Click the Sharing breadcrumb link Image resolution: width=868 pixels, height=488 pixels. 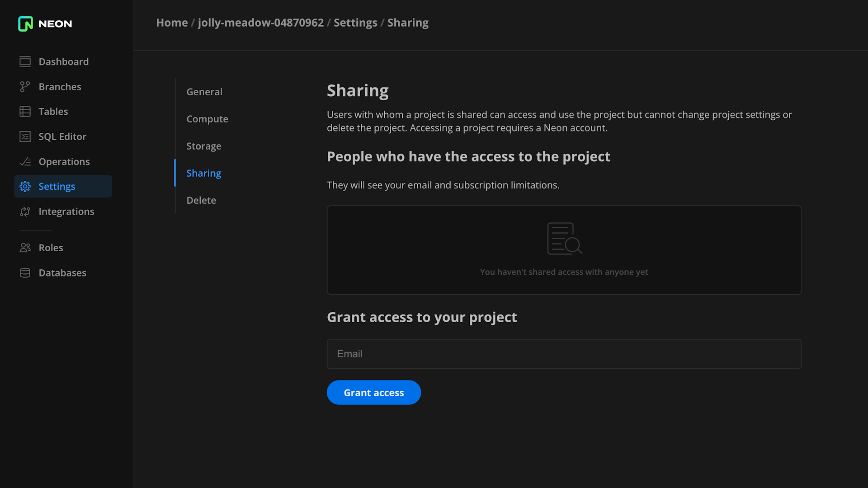[x=408, y=22]
